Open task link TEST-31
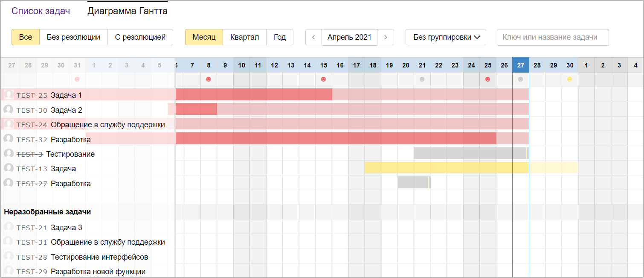The height and width of the screenshot is (278, 644). (x=32, y=242)
